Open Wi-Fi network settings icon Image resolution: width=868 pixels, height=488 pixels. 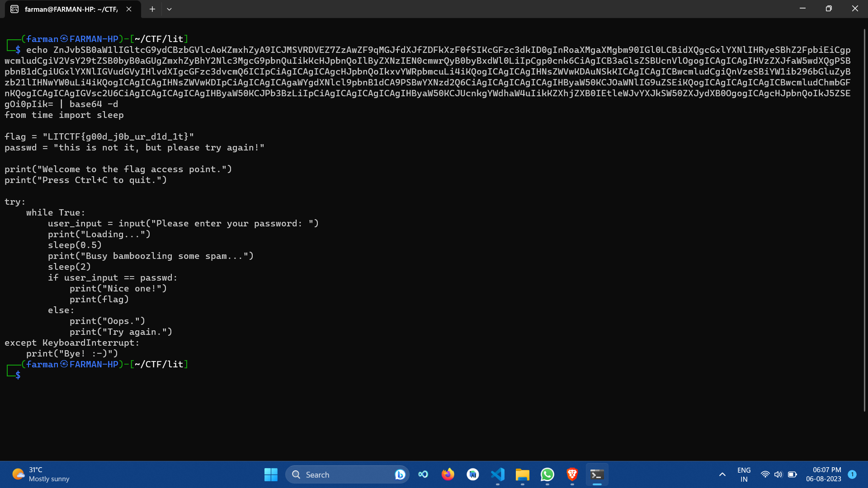coord(765,474)
